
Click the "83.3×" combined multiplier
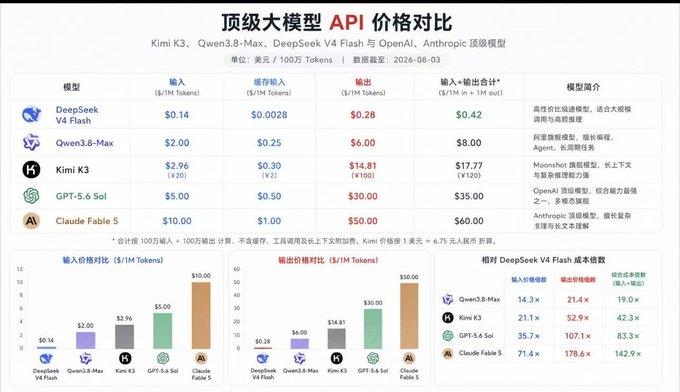(628, 336)
